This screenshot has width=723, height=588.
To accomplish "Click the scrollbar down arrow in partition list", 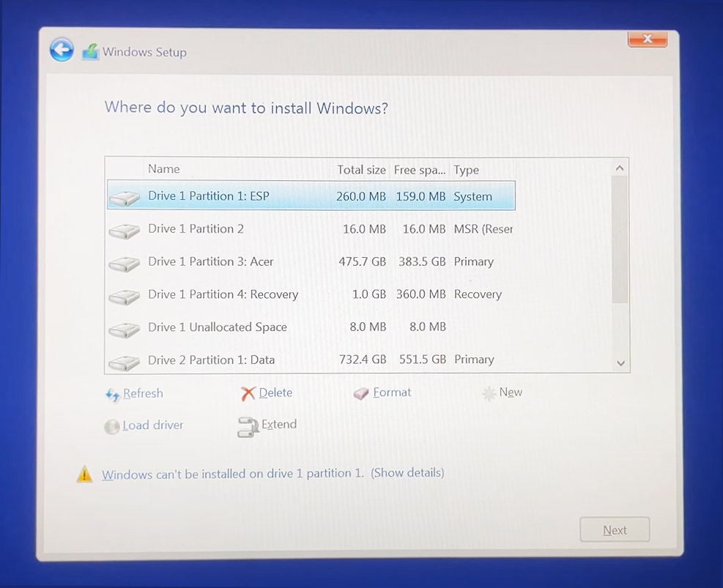I will tap(620, 364).
